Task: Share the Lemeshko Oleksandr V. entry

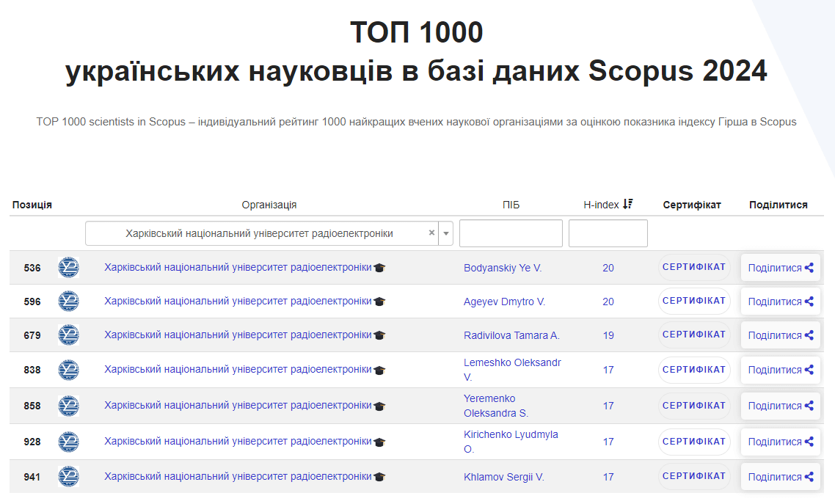Action: [x=780, y=370]
